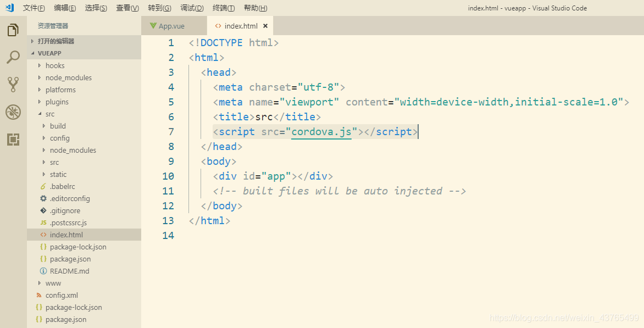Expand the node_modules folder inside src

click(x=84, y=150)
